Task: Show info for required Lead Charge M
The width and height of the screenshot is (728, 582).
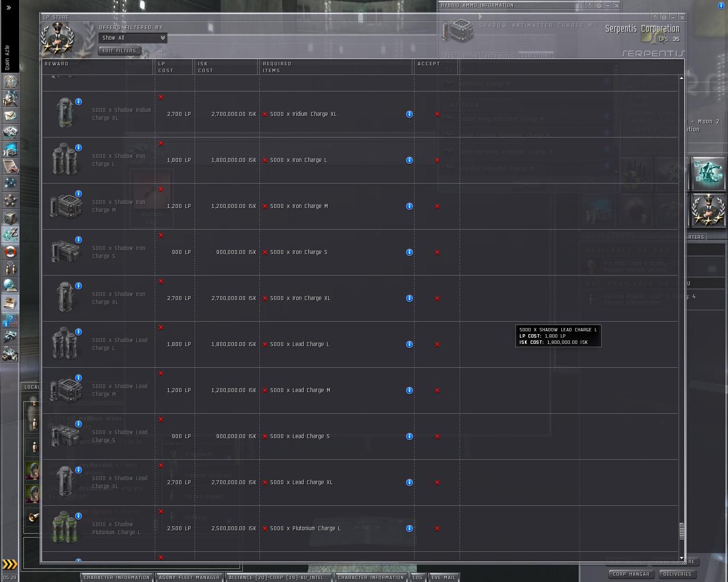Action: point(409,390)
